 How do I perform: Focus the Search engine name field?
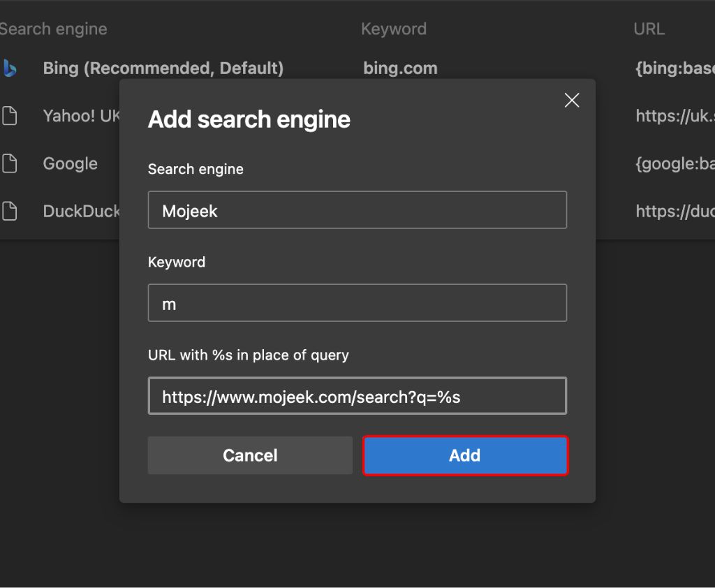click(x=357, y=210)
